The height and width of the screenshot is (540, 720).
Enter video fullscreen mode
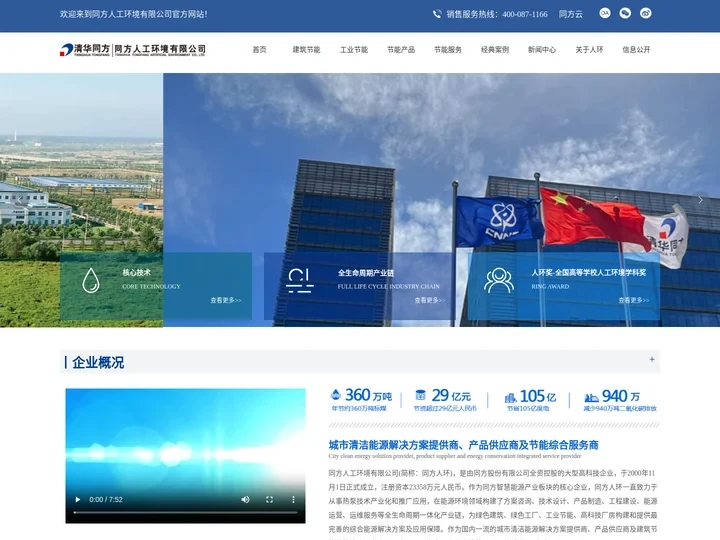270,500
